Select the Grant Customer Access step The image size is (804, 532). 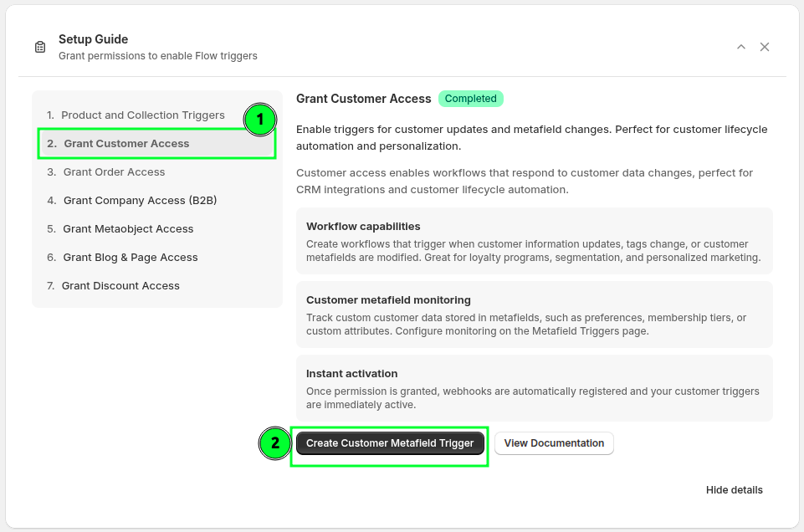point(126,144)
